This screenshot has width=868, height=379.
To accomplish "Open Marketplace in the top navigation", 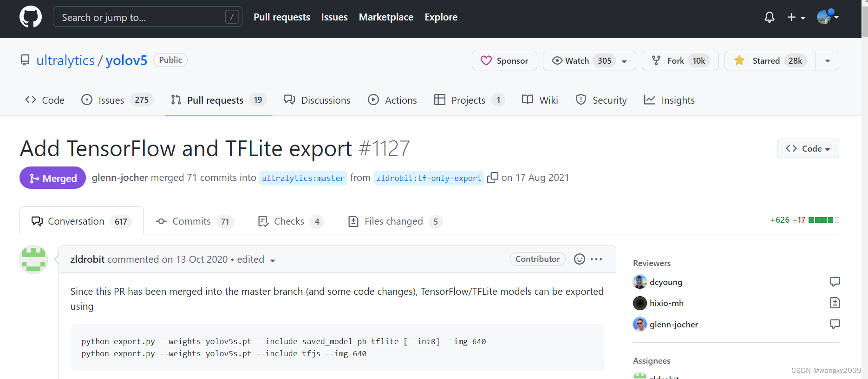I will tap(386, 17).
